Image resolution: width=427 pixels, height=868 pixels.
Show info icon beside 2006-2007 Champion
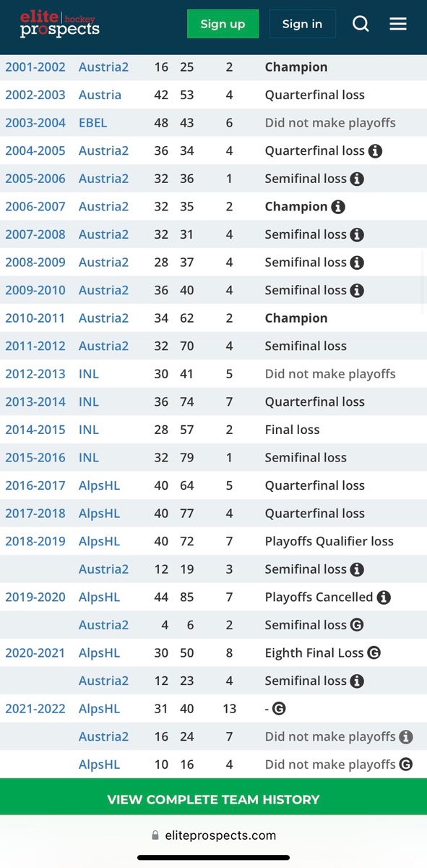click(338, 207)
